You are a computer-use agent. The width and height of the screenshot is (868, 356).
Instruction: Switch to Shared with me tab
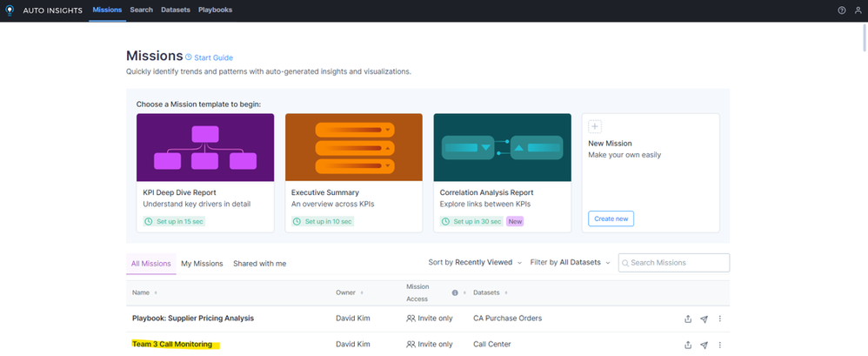click(x=259, y=263)
